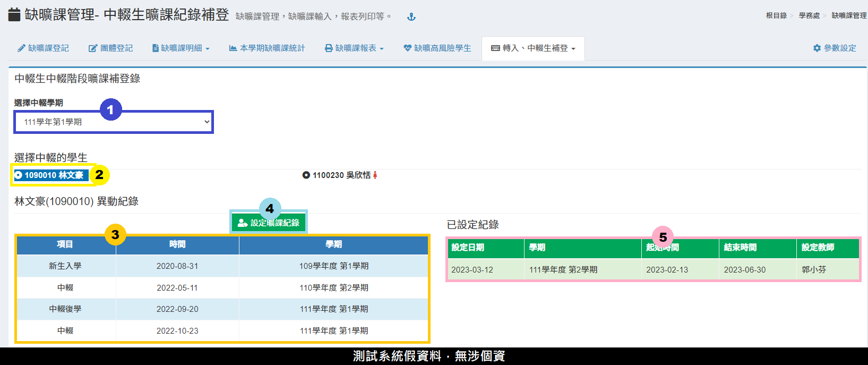Expand the 缺曠課報表 dropdown menu
The width and height of the screenshot is (868, 365).
(x=354, y=48)
